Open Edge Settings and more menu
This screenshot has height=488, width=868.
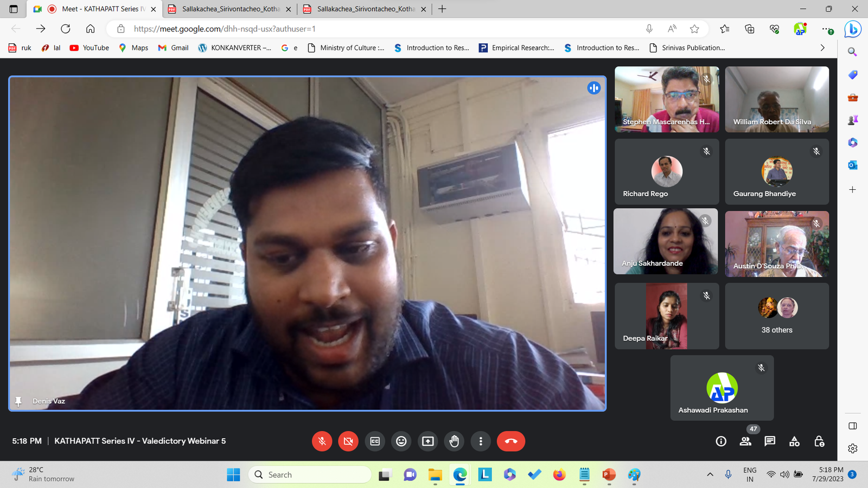point(826,29)
